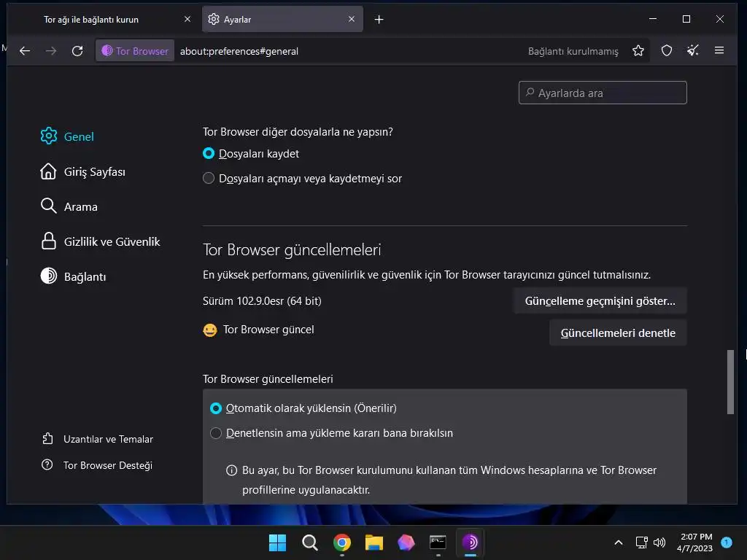Open the Bağlantı settings category
Screen dimensions: 747x560
74,276
